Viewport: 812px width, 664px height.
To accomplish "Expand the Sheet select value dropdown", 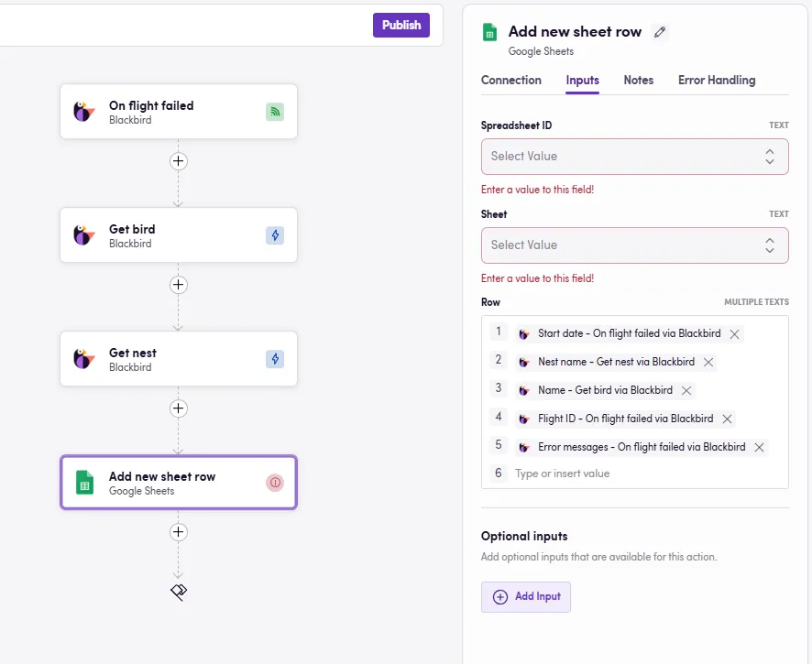I will pyautogui.click(x=634, y=245).
